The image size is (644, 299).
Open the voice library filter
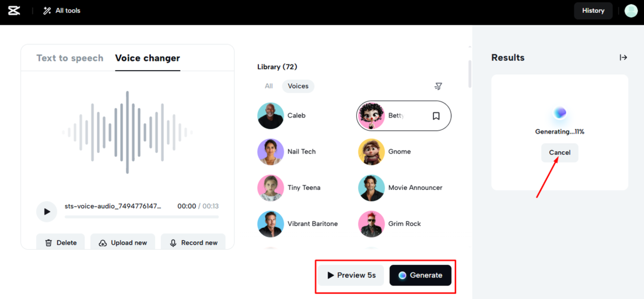[x=438, y=86]
